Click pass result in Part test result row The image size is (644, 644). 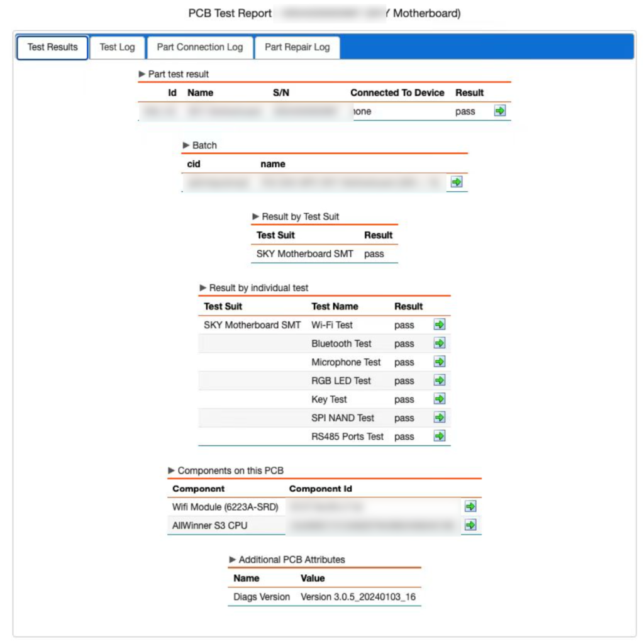tap(465, 111)
